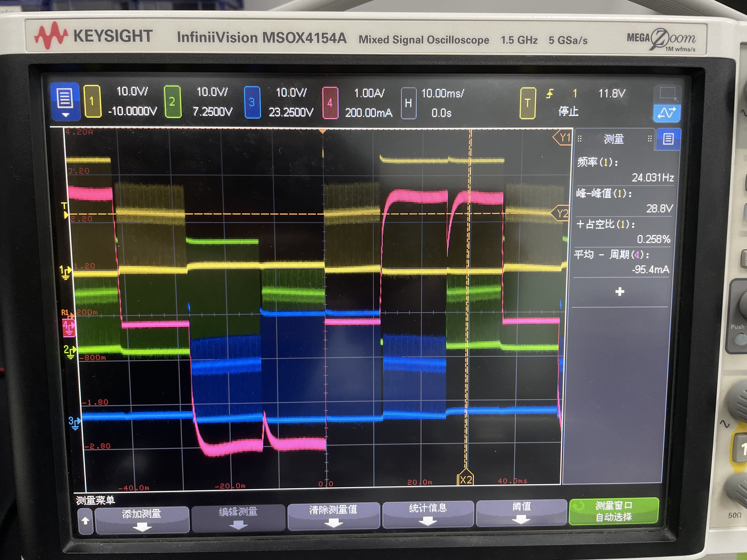Viewport: 747px width, 560px height.
Task: Open the blue main menu icon
Action: click(65, 101)
